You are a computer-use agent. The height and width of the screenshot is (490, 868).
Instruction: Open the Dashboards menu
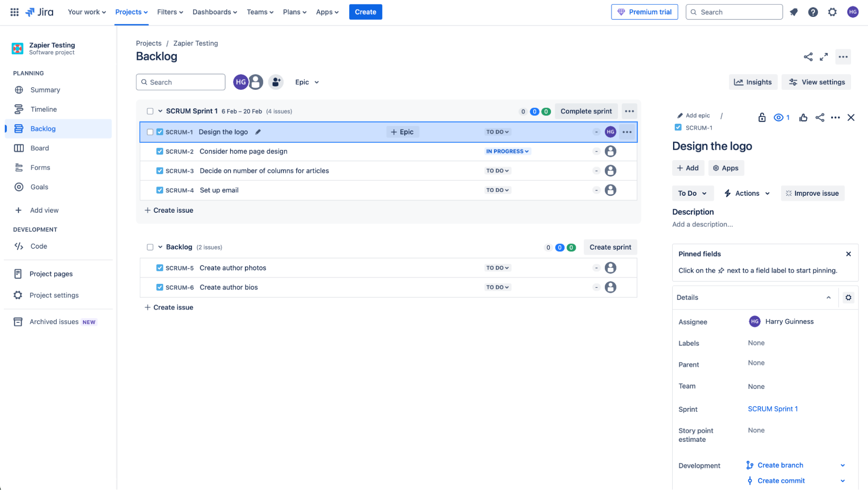(215, 12)
